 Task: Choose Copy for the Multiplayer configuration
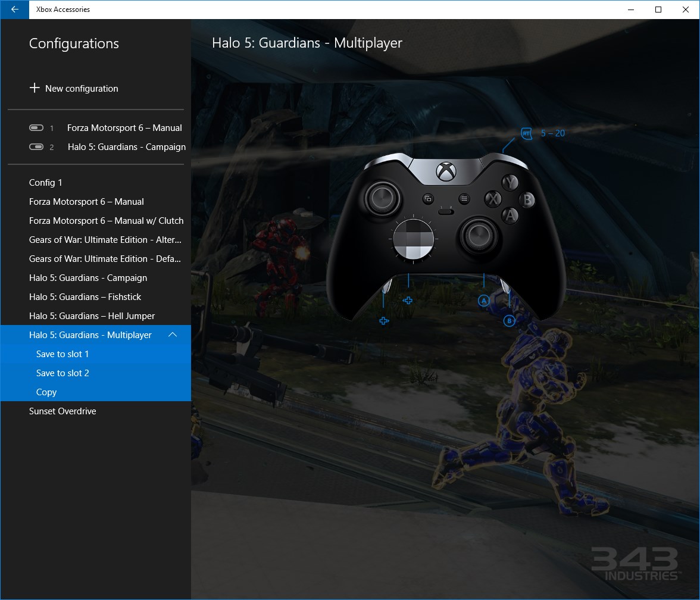(95, 392)
